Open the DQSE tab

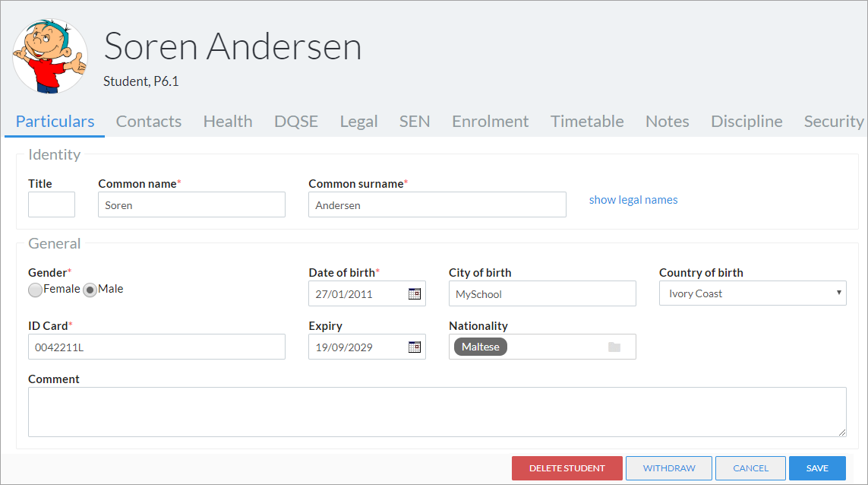pos(296,121)
